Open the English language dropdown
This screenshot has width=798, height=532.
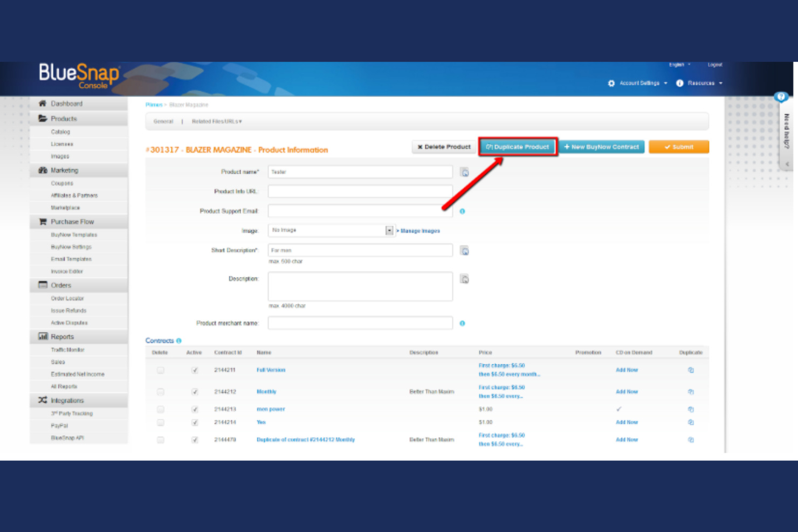tap(679, 65)
